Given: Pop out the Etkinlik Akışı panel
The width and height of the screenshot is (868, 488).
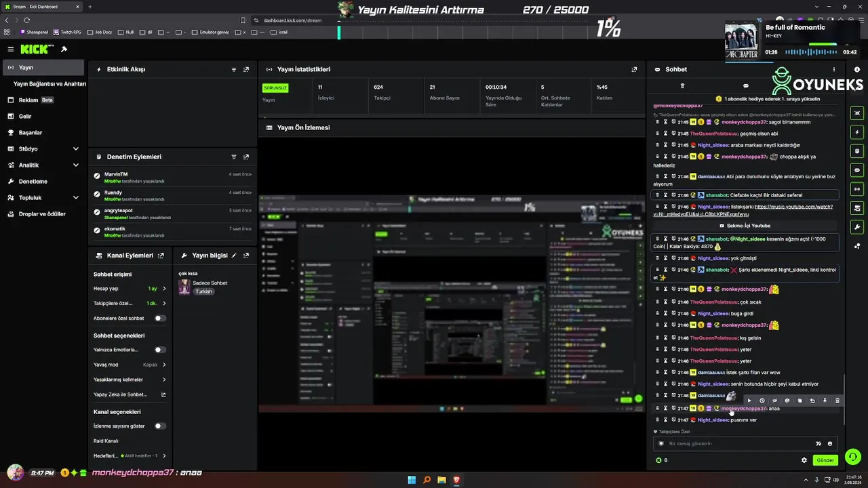Looking at the screenshot, I should pyautogui.click(x=246, y=70).
